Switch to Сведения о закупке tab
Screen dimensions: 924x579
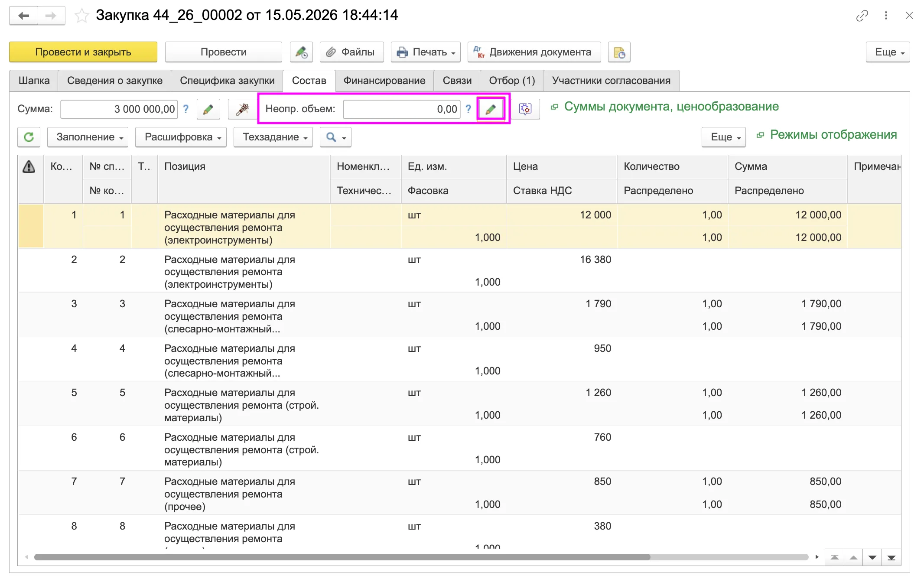coord(115,81)
